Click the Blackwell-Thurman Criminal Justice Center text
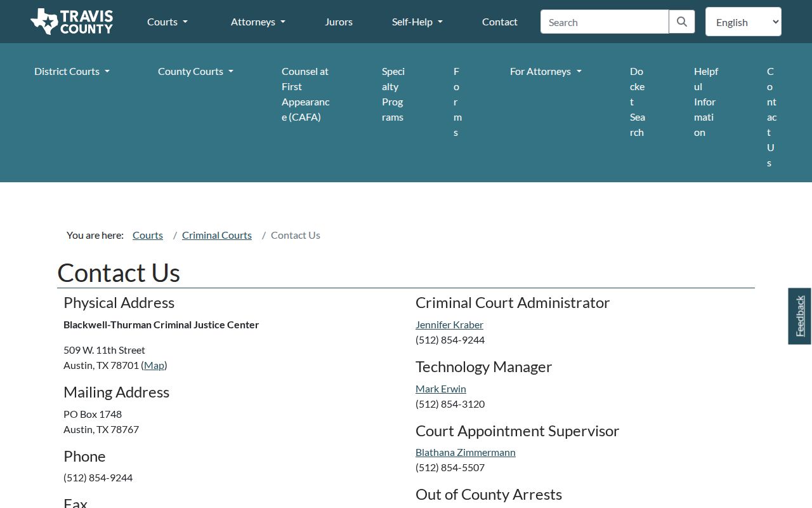This screenshot has height=508, width=812. [161, 324]
